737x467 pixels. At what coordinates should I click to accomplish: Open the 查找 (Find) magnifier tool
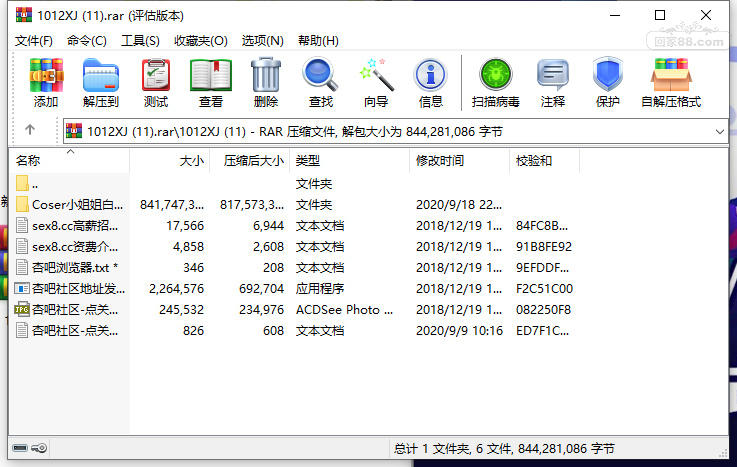(x=321, y=83)
